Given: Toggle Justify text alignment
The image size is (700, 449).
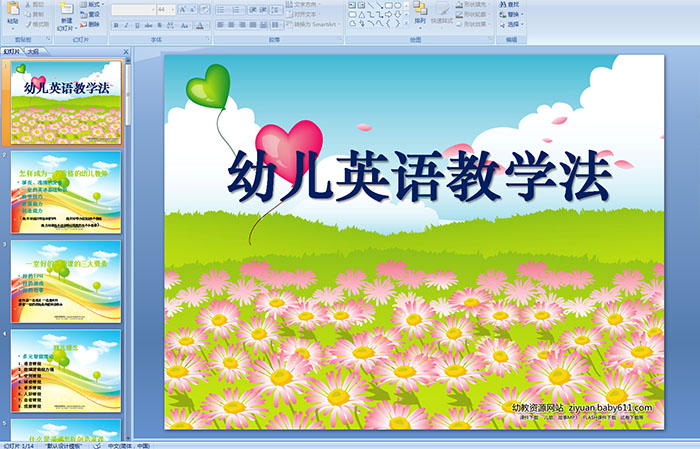Looking at the screenshot, I should click(253, 25).
